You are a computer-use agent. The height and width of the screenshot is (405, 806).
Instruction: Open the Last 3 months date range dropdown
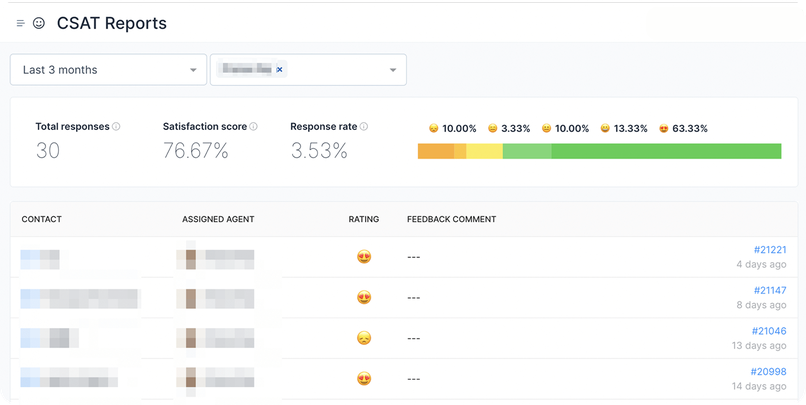coord(108,70)
